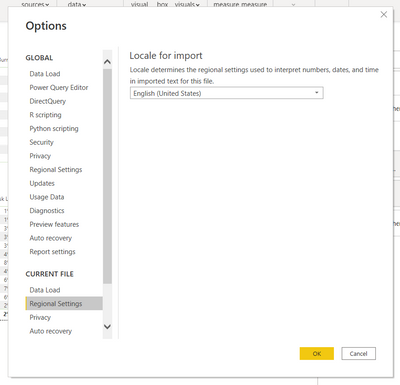400x385 pixels.
Task: Select Data Load under CURRENT FILE
Action: tap(45, 290)
